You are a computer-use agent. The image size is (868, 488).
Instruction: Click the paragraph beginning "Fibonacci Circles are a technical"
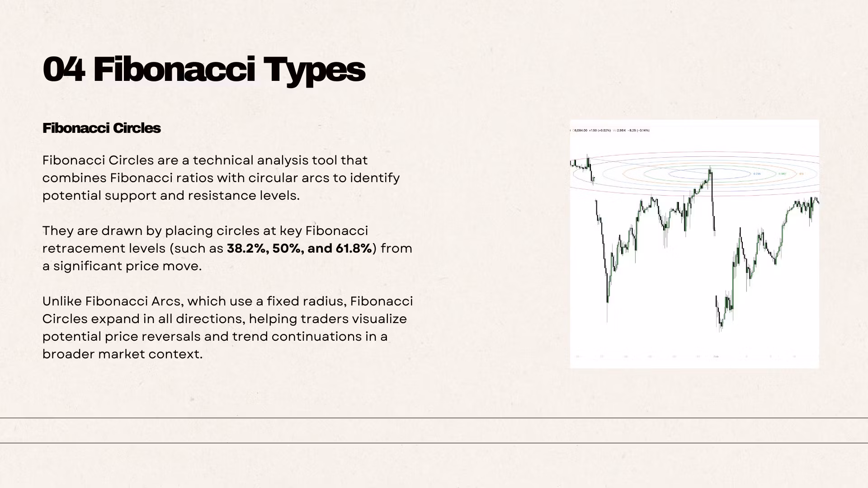[x=221, y=178]
